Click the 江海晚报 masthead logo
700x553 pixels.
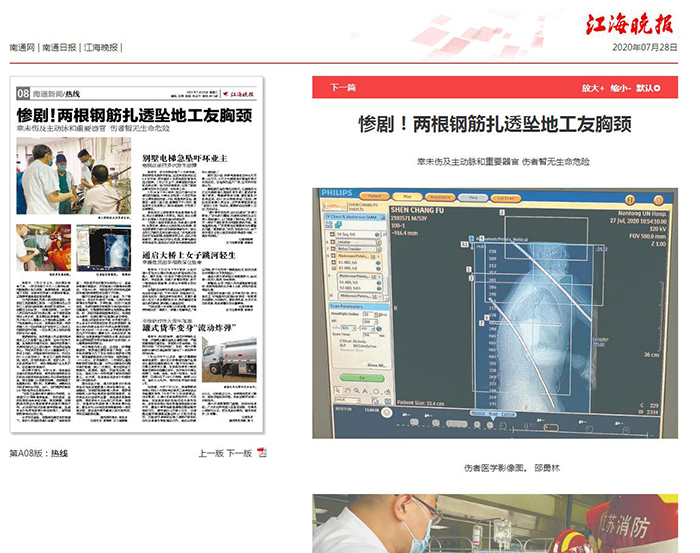(x=635, y=23)
